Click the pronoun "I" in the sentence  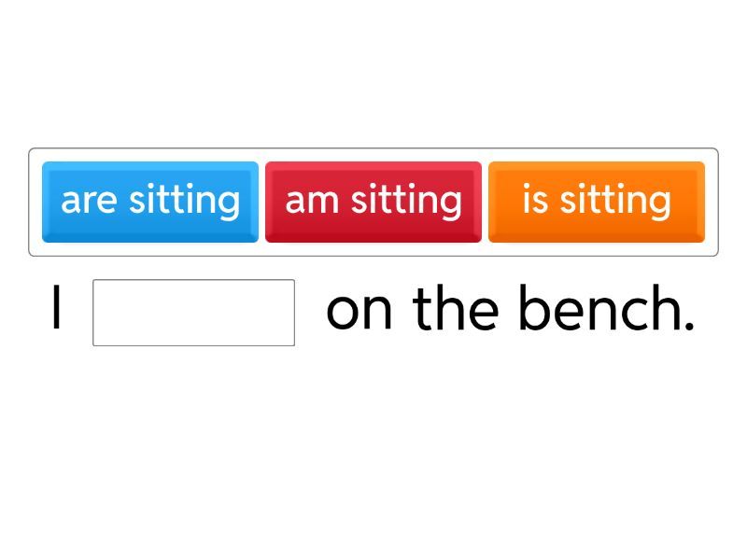[57, 310]
